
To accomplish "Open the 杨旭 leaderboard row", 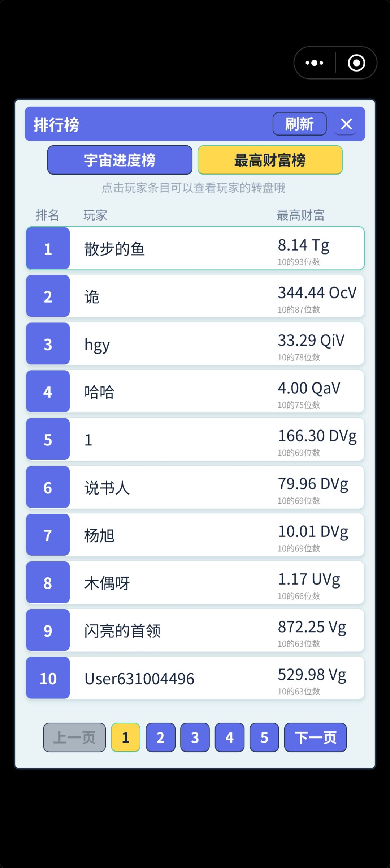I will tap(195, 535).
